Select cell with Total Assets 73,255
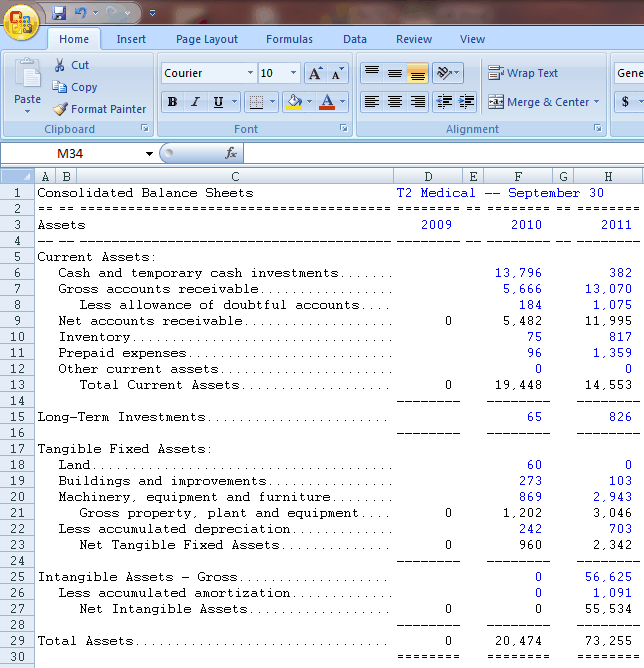644x668 pixels. [608, 641]
